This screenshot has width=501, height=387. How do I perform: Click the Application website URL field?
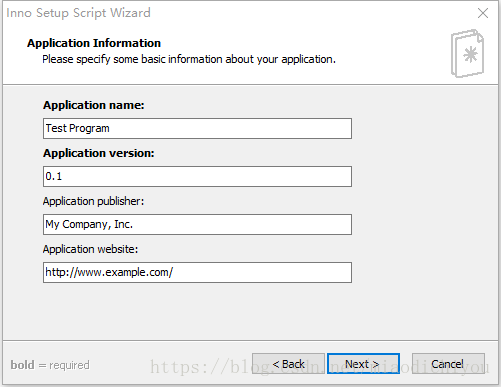(x=197, y=272)
